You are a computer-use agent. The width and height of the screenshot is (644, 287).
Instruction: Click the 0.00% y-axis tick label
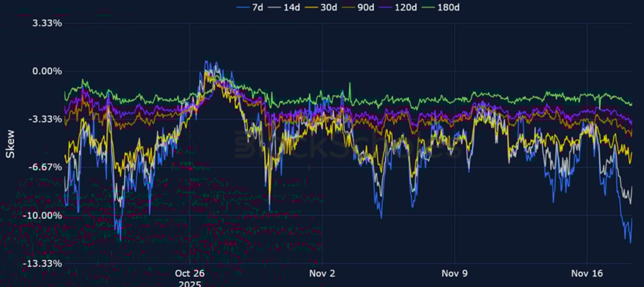click(x=47, y=71)
